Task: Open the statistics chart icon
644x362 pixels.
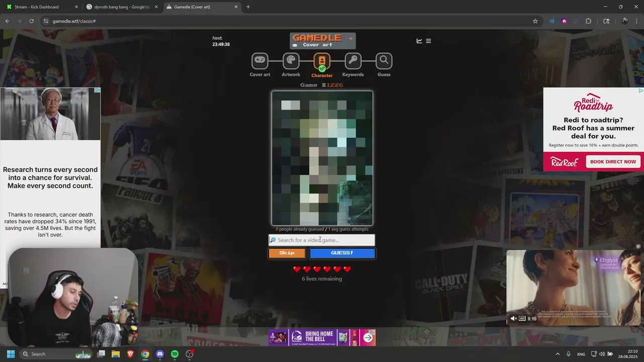Action: 419,41
